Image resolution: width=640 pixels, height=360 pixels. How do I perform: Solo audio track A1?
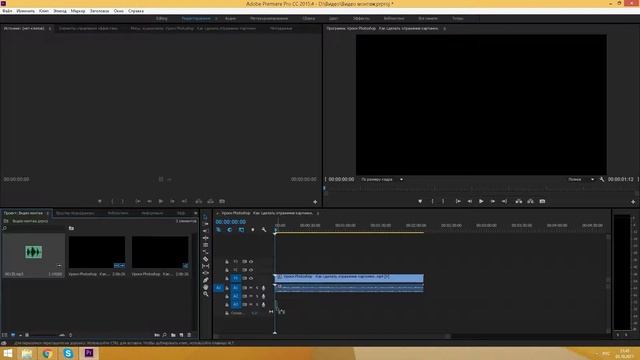(257, 288)
